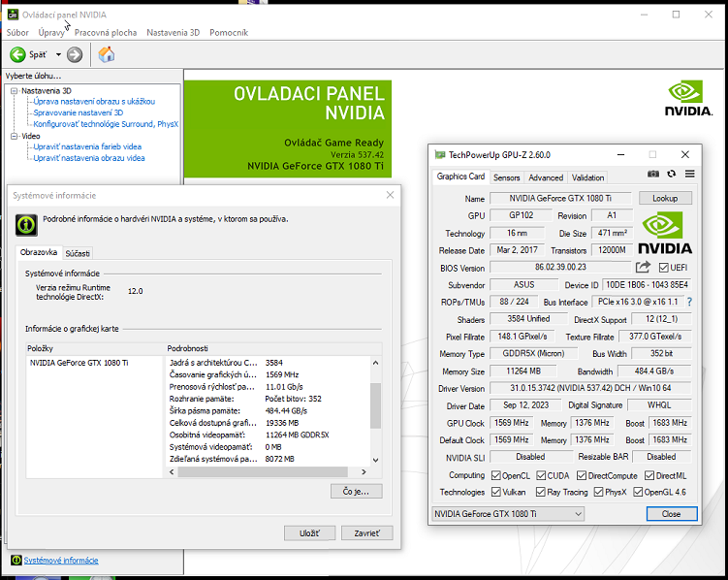The width and height of the screenshot is (728, 580).
Task: Click the horizontal scroll right arrow
Action: coord(364,471)
